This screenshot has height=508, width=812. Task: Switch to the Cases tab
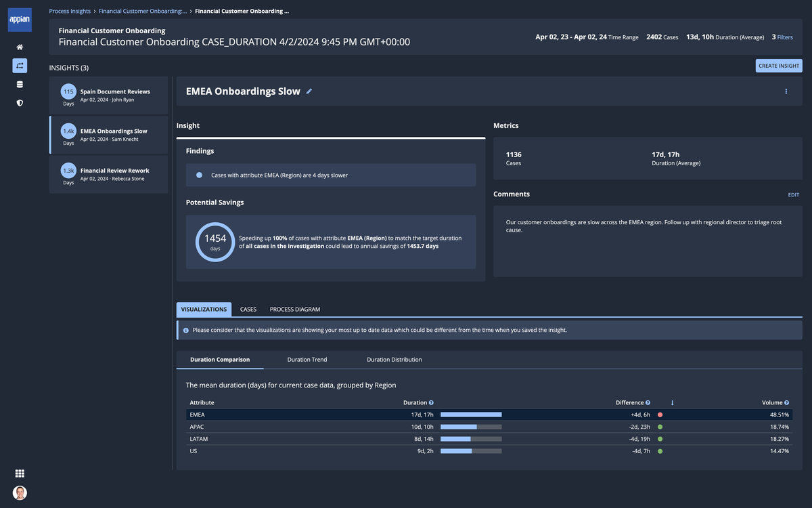(x=248, y=310)
